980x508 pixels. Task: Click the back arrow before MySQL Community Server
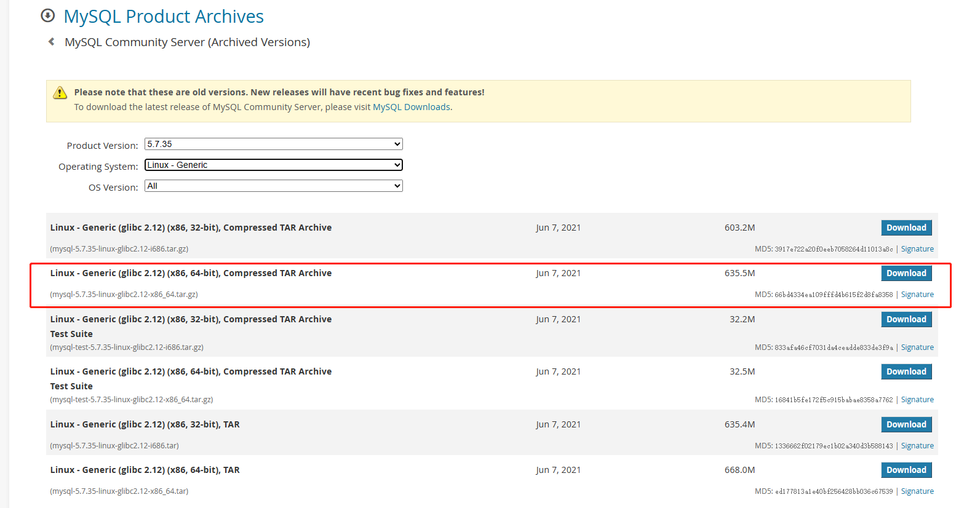(52, 42)
